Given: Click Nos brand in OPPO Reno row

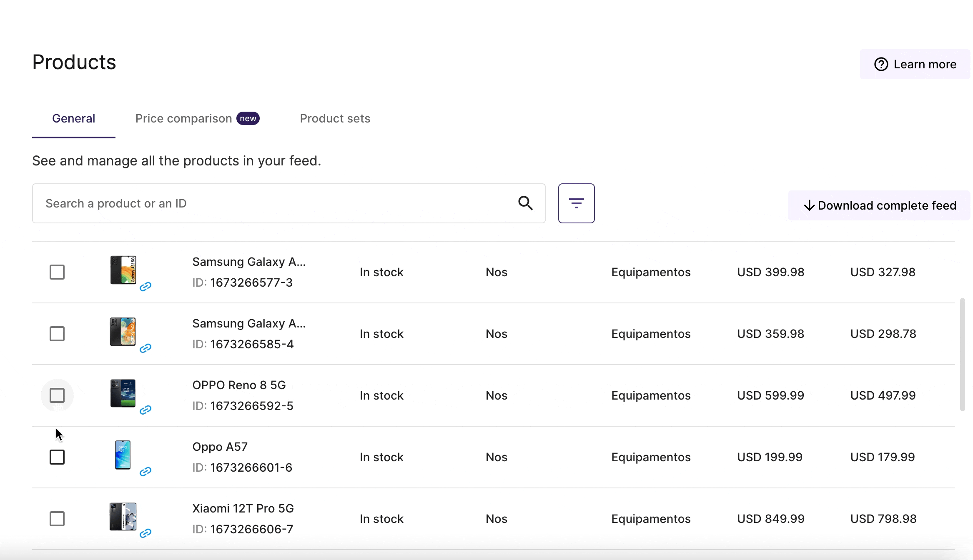Looking at the screenshot, I should click(x=496, y=395).
